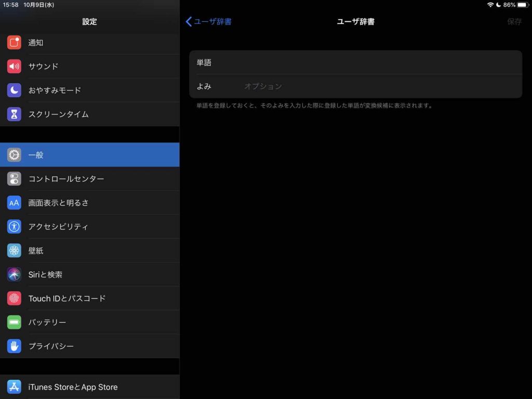Tap the スクリーンタイム hourglass icon
Screen dimensions: 532x399
tap(14, 114)
